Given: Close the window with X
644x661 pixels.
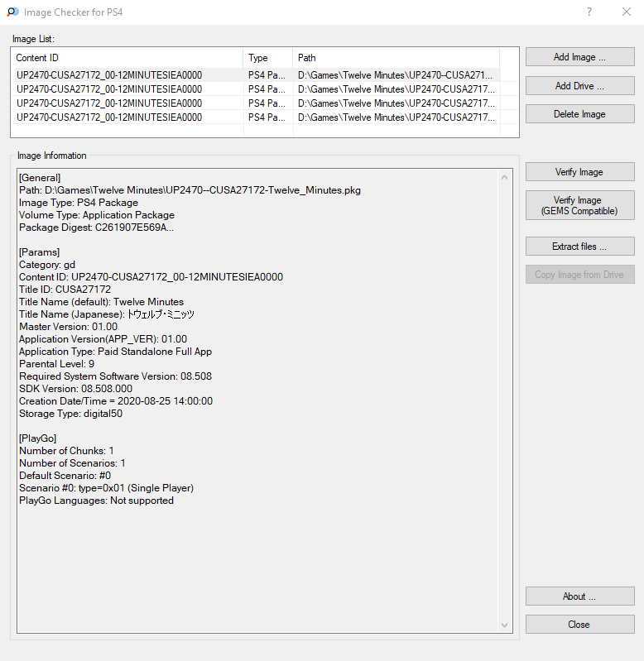Looking at the screenshot, I should (x=627, y=12).
